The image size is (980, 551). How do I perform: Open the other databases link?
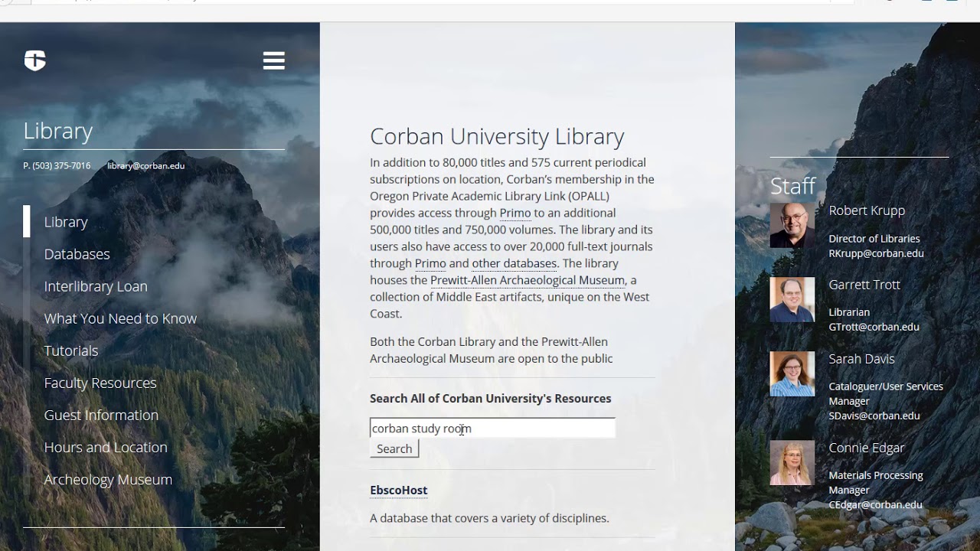[x=514, y=263]
